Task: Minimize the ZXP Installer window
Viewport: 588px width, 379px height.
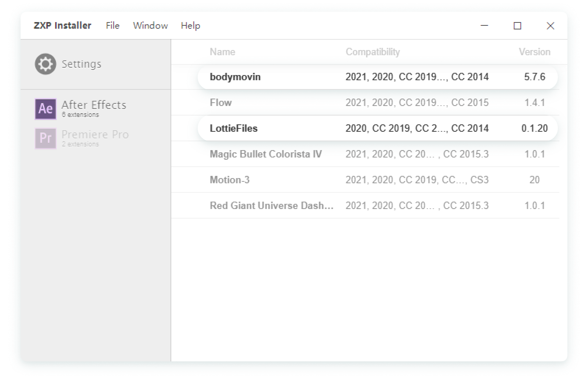Action: tap(484, 26)
